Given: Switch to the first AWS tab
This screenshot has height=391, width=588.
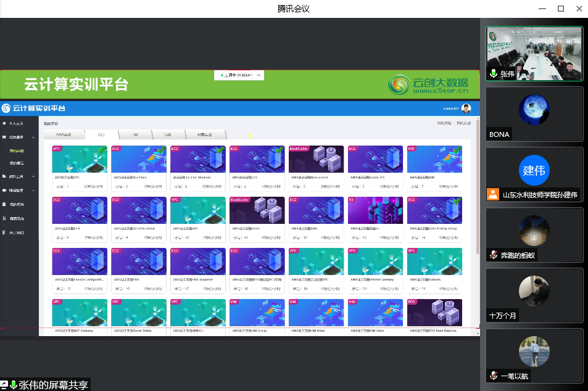Looking at the screenshot, I should click(64, 134).
